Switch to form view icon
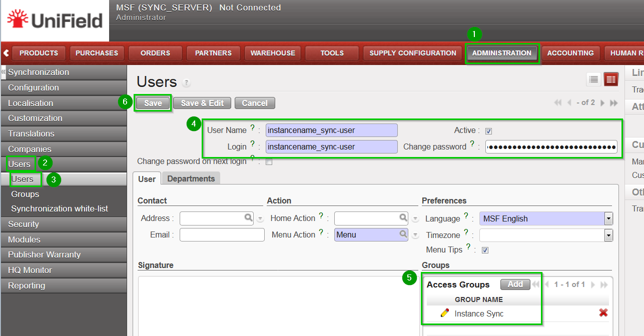 click(611, 79)
